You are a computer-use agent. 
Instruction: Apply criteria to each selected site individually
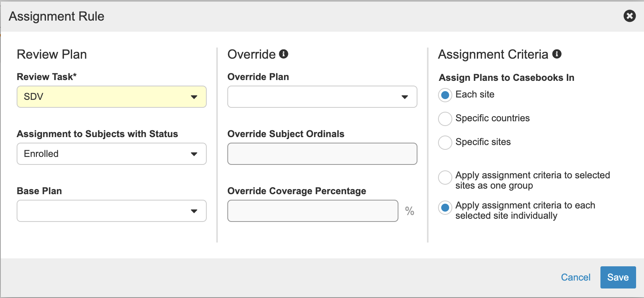coord(445,208)
